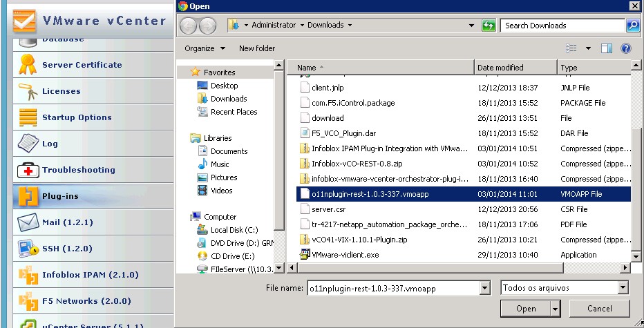Image resolution: width=644 pixels, height=328 pixels.
Task: Click the Mail envelope icon
Action: click(x=27, y=222)
